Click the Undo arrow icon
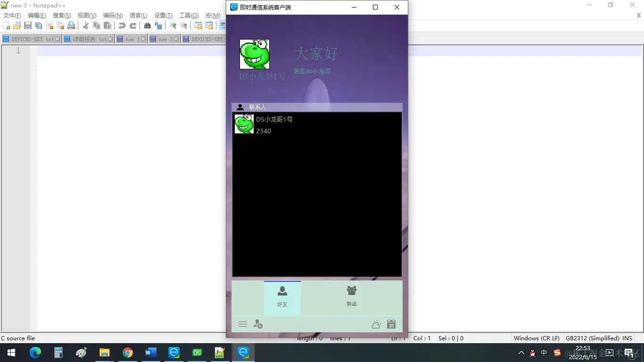 pos(122,25)
